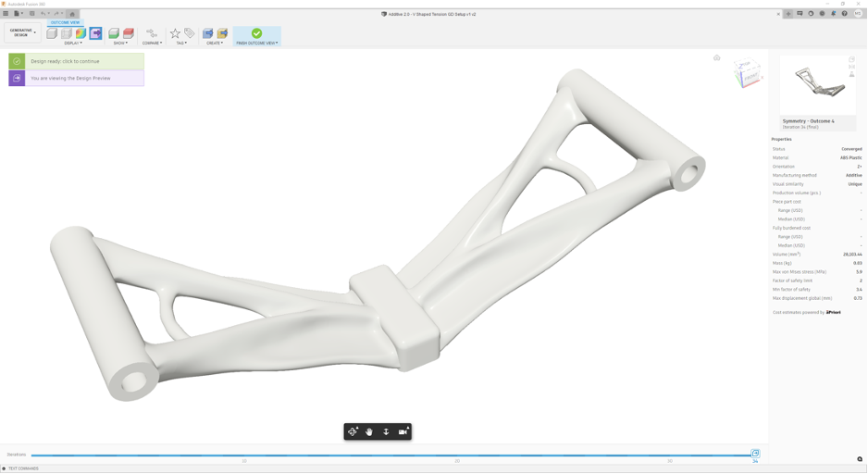
Task: Open the comments chat icon
Action: [x=800, y=13]
